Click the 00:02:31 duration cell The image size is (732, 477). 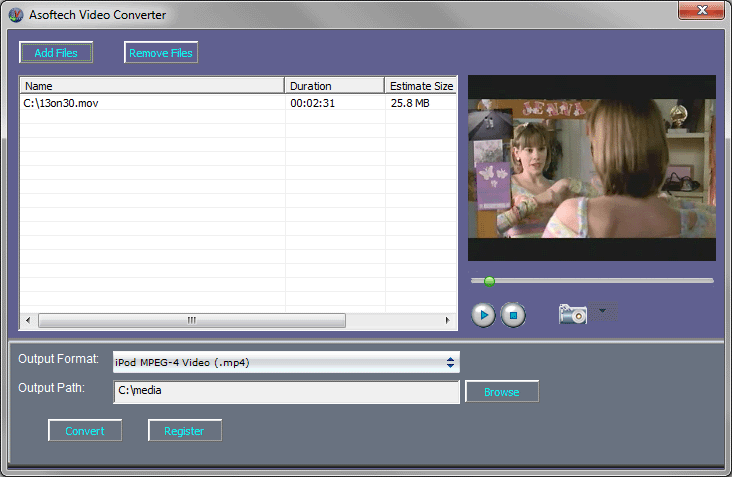[x=312, y=103]
